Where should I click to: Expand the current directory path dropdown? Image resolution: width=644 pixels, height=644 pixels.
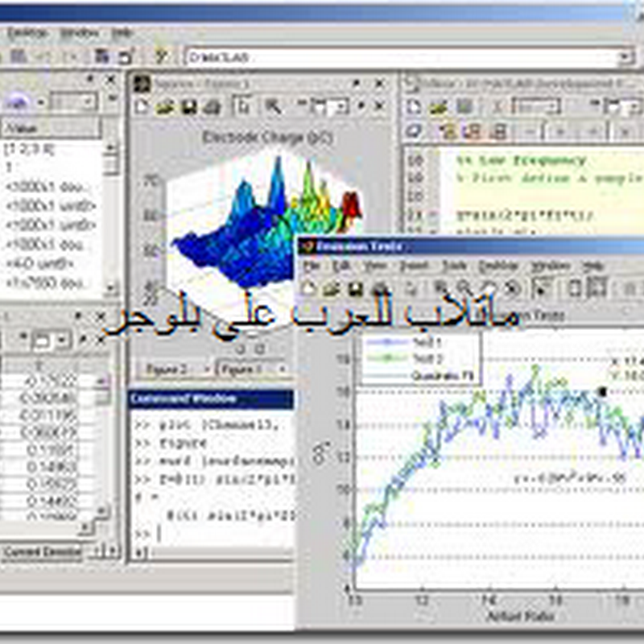click(x=627, y=57)
